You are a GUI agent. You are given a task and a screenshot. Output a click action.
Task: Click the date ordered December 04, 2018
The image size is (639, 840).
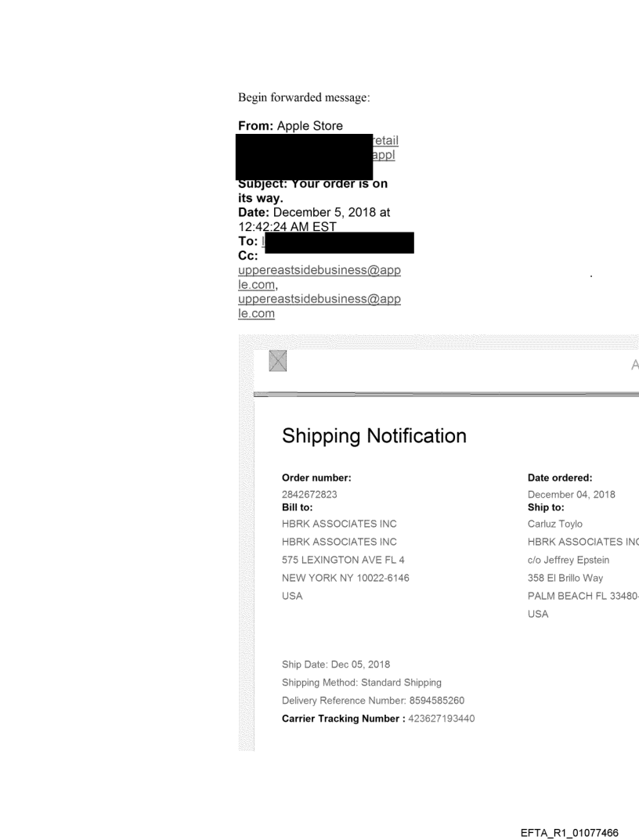pyautogui.click(x=572, y=494)
